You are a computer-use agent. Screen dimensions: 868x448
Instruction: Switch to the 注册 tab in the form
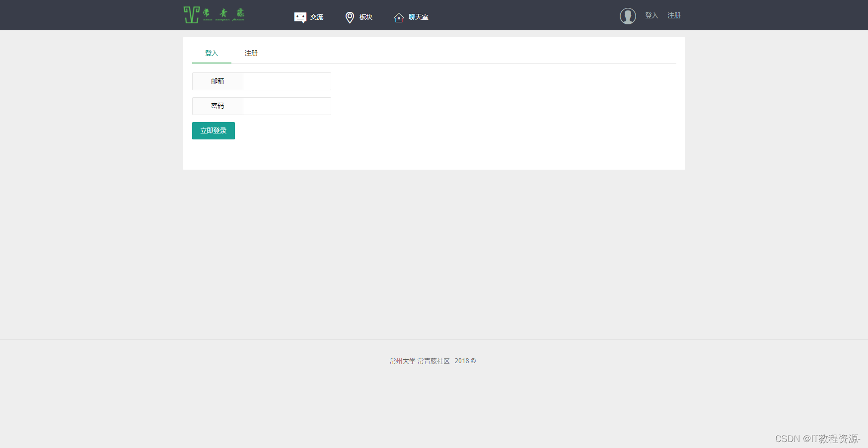click(x=251, y=53)
